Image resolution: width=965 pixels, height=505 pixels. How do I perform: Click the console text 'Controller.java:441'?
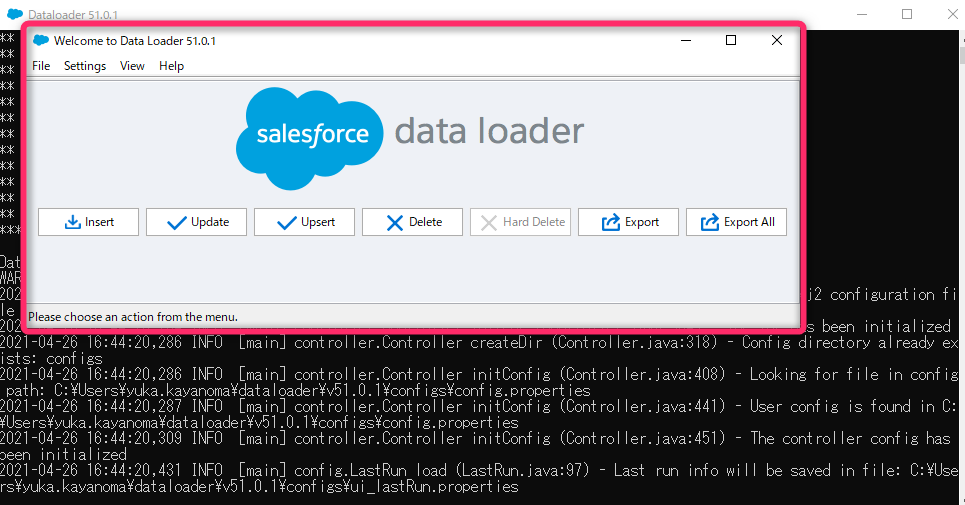click(x=642, y=406)
